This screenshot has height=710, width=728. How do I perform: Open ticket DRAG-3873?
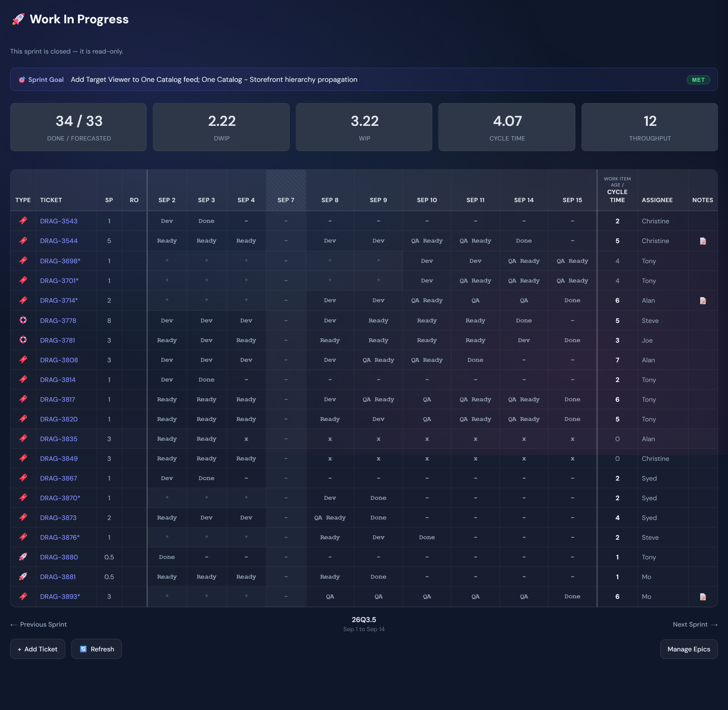tap(58, 517)
